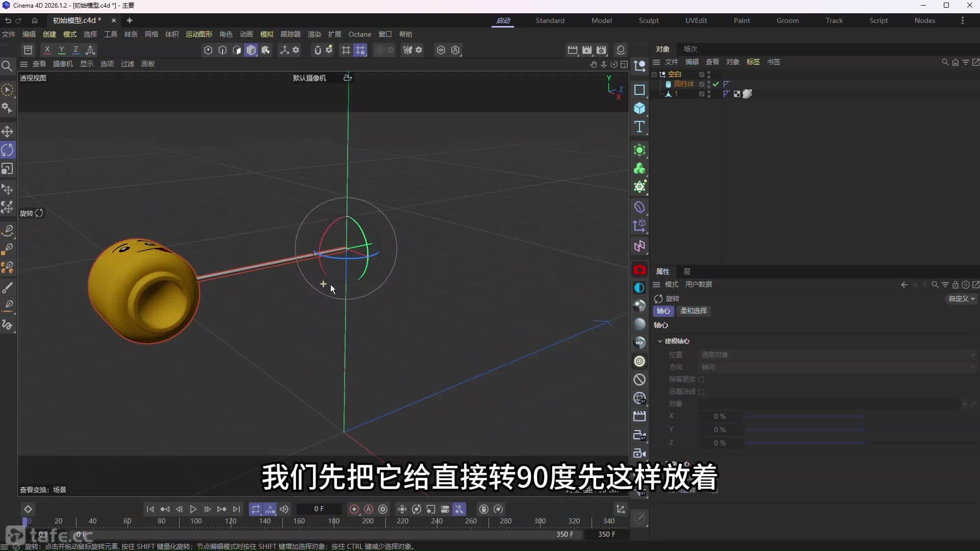Click the Text spline T icon
This screenshot has width=980, height=551.
tap(640, 127)
